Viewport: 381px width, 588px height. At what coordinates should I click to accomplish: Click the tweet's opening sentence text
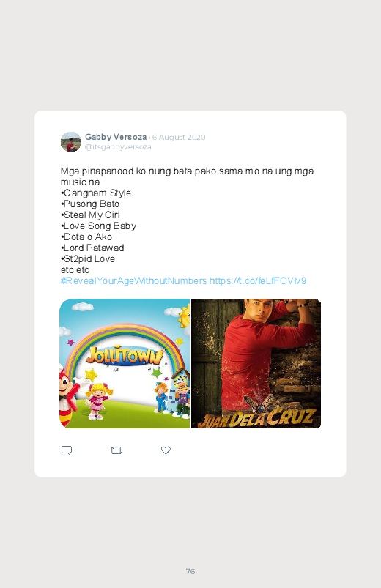[x=187, y=176]
